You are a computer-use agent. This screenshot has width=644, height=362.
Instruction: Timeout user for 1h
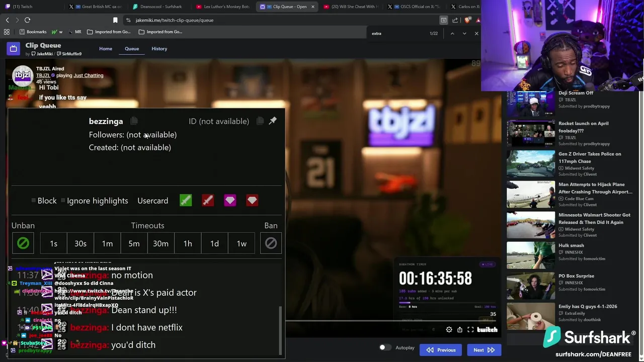[x=188, y=243]
